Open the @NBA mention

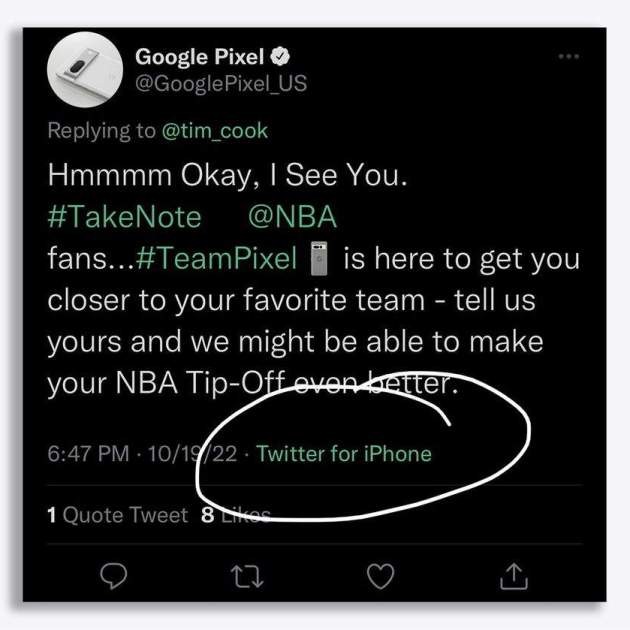click(x=292, y=217)
